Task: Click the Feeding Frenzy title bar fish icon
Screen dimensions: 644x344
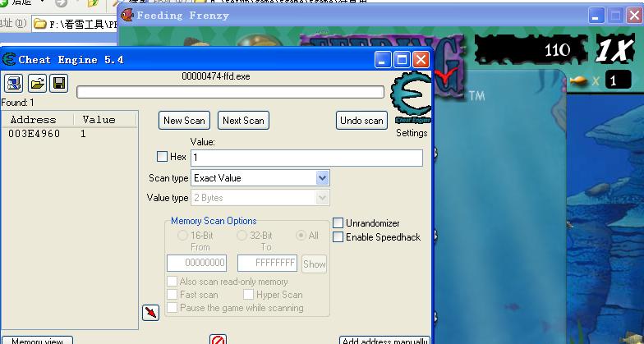Action: pyautogui.click(x=126, y=15)
